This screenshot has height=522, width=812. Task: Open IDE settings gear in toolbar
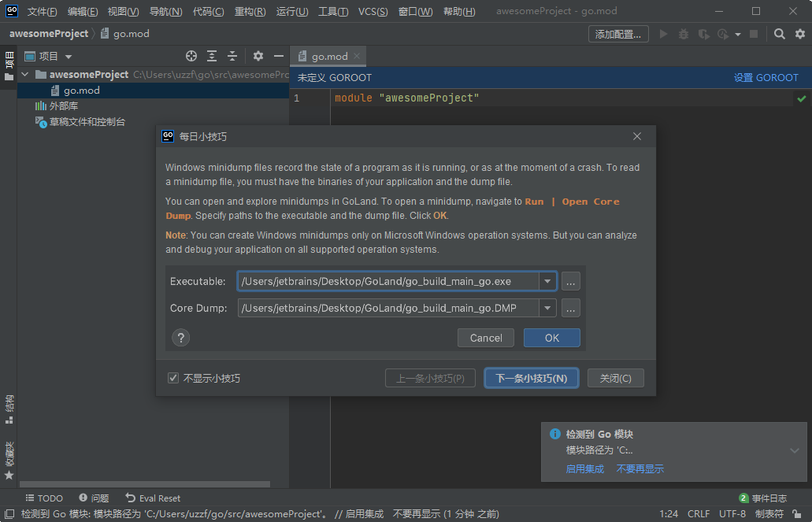pyautogui.click(x=800, y=34)
